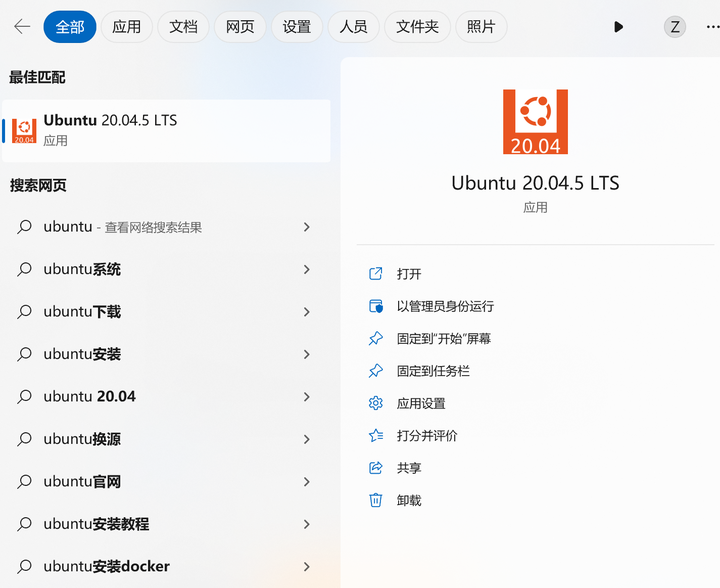Click the pin icon beside 固定到任务栏

tap(376, 371)
